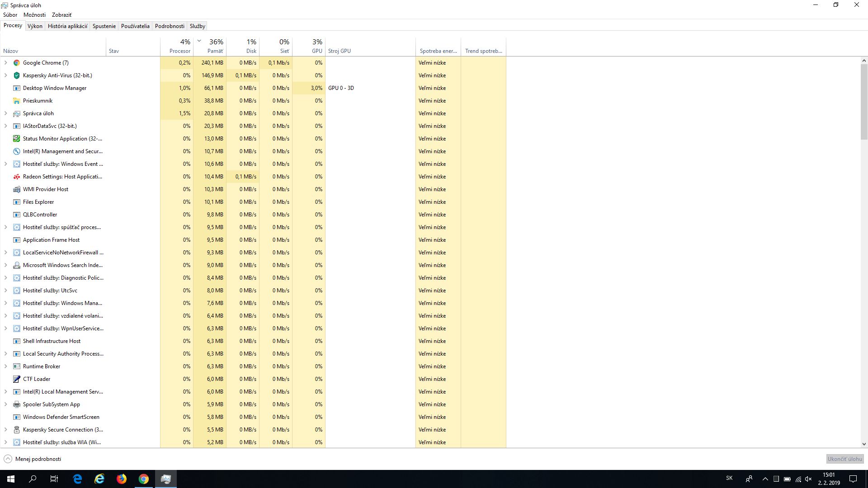The height and width of the screenshot is (488, 868).
Task: Expand the Google Chrome process group
Action: (5, 63)
